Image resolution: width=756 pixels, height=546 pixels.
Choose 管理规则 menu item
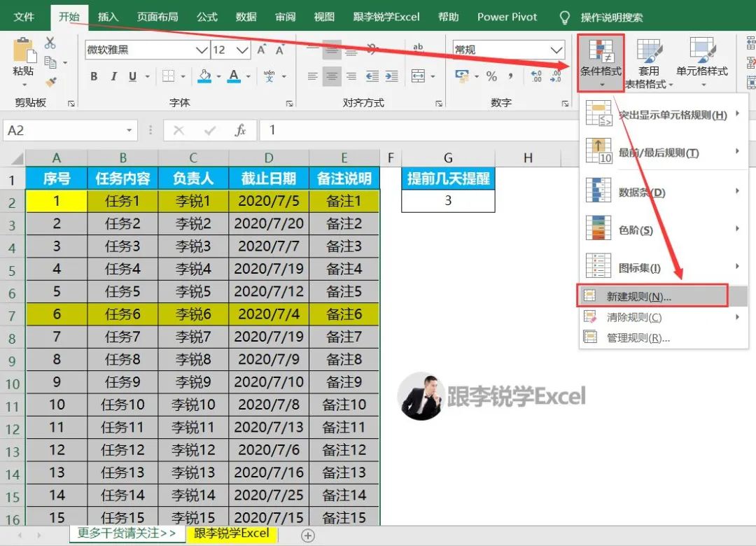click(x=664, y=337)
